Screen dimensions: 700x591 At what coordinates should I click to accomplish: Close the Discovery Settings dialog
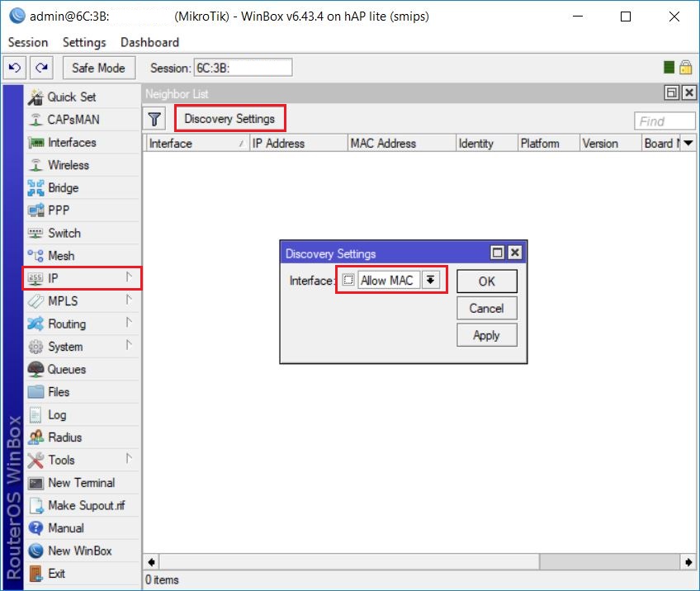pyautogui.click(x=515, y=253)
